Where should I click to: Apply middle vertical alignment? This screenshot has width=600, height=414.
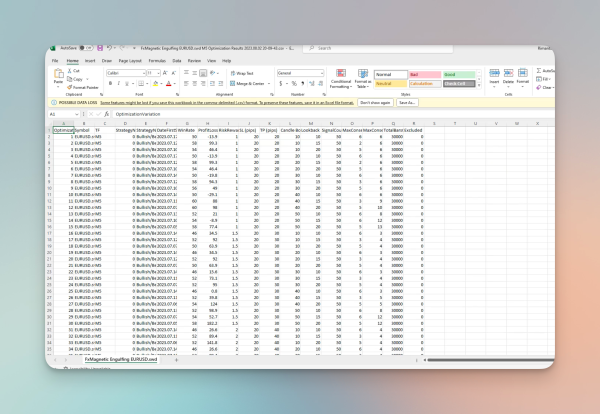[x=195, y=73]
